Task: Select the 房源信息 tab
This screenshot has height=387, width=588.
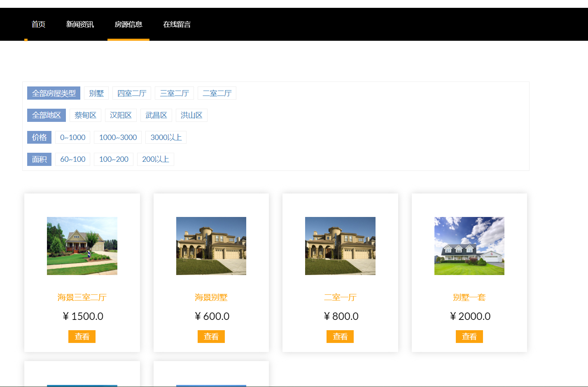Action: coord(128,24)
